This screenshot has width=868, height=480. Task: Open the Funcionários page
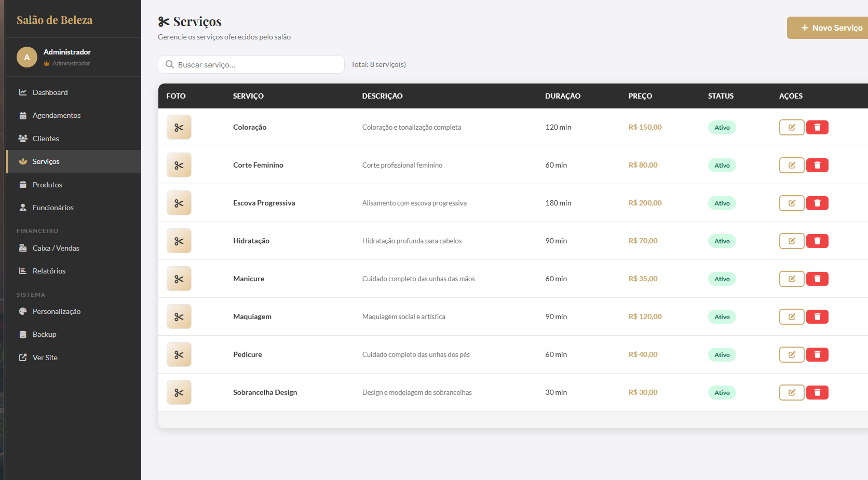click(74, 208)
